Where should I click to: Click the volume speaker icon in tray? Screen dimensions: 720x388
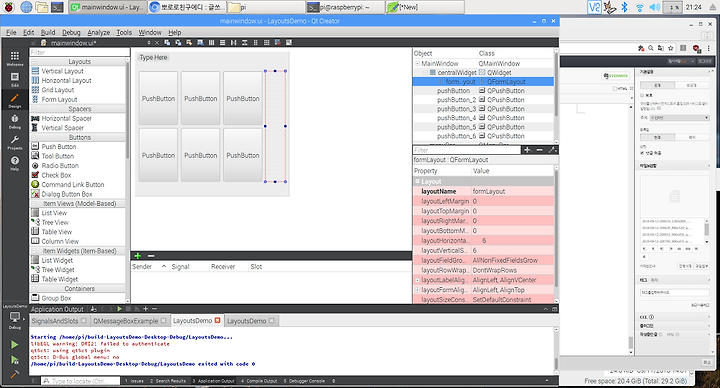click(655, 7)
